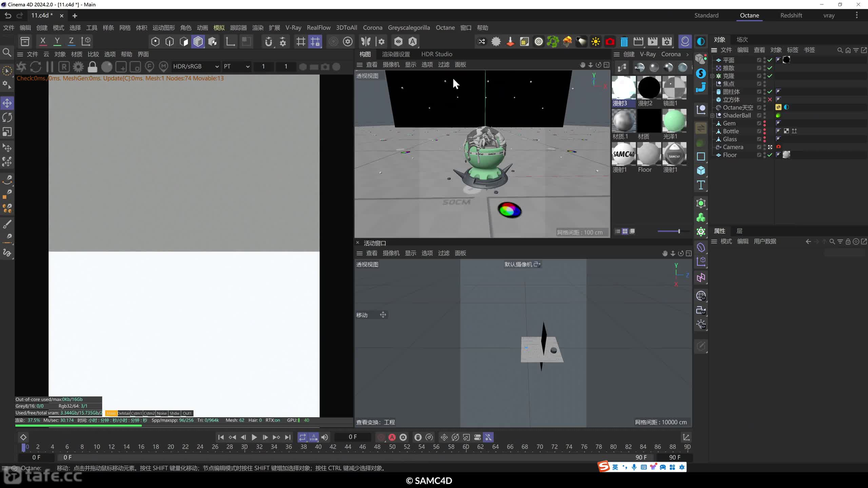Expand the 克隆 object tree node
Image resolution: width=868 pixels, height=488 pixels.
(712, 76)
